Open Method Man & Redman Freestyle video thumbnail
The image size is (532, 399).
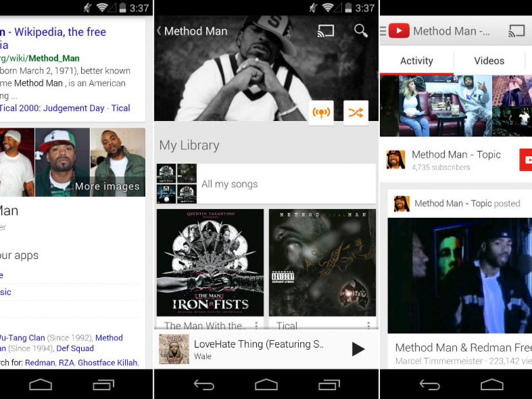click(460, 275)
